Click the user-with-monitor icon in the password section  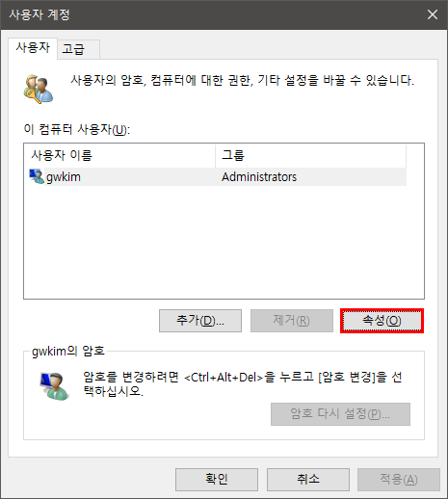pyautogui.click(x=54, y=385)
